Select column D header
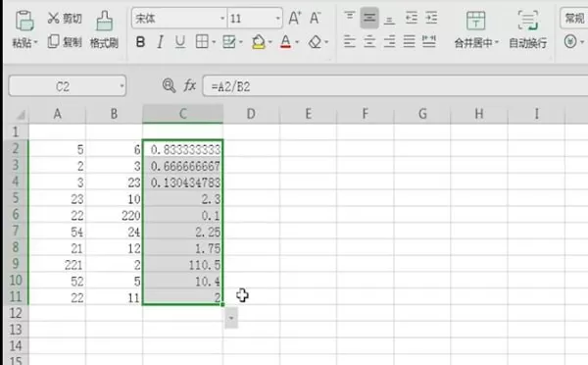 click(x=251, y=114)
